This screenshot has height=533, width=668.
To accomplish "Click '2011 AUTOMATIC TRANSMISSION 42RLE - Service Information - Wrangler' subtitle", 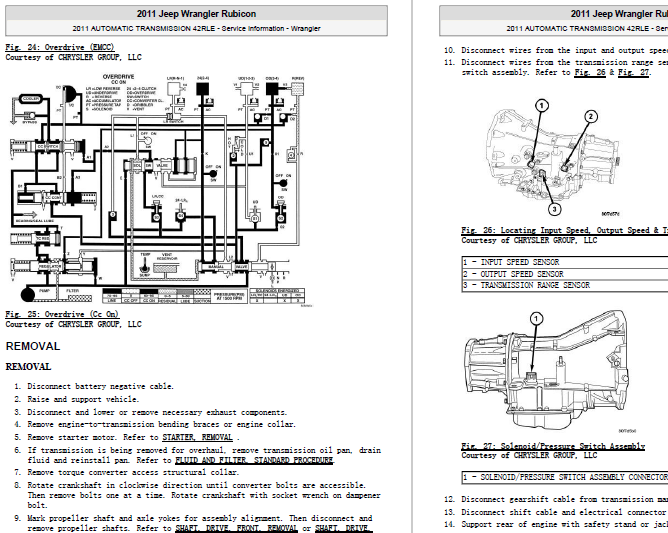I will point(196,29).
